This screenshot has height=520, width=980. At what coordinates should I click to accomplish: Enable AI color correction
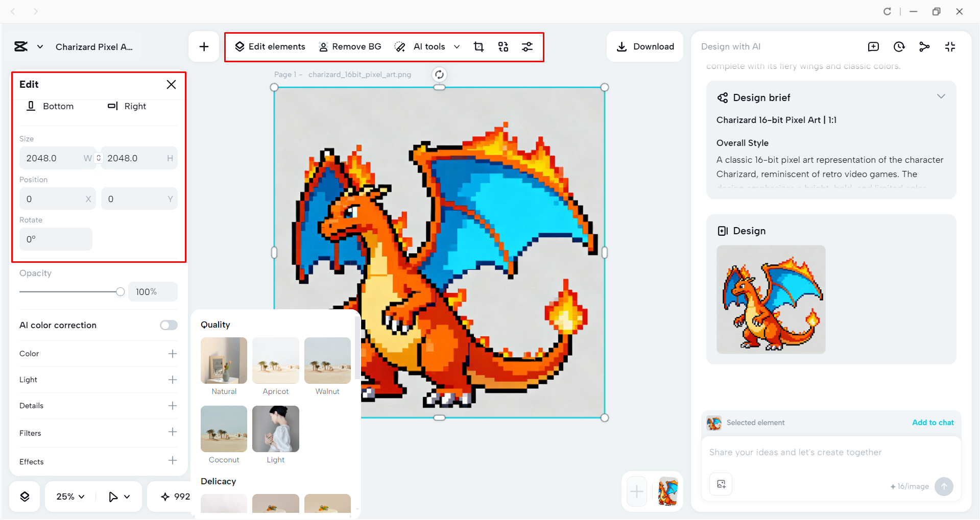coord(169,325)
